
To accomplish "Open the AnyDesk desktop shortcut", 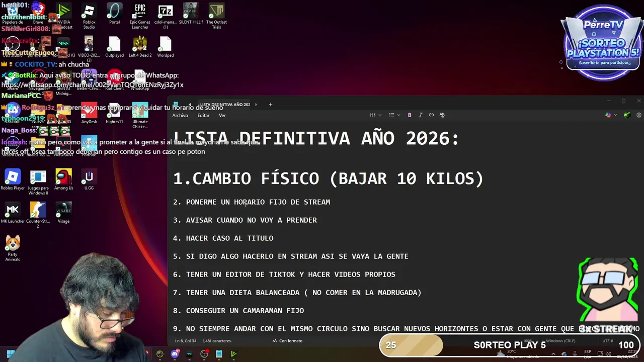I will point(89,114).
